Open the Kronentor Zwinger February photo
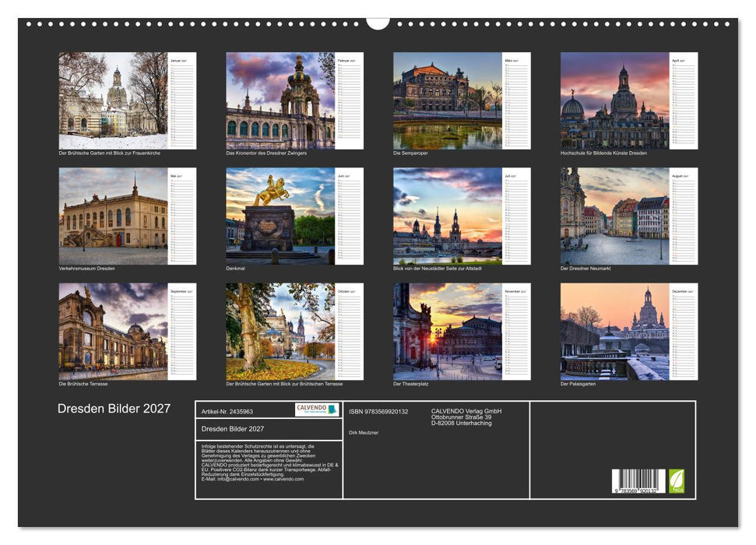This screenshot has width=756, height=545. click(280, 100)
